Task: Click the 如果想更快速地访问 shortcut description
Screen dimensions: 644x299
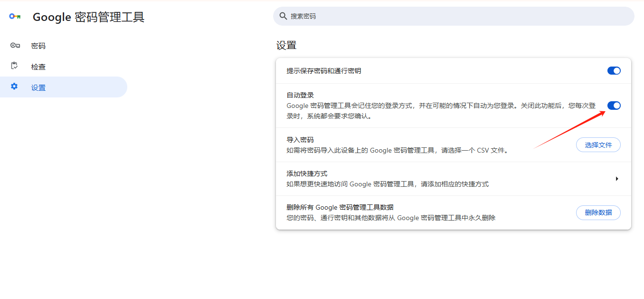Action: click(388, 184)
